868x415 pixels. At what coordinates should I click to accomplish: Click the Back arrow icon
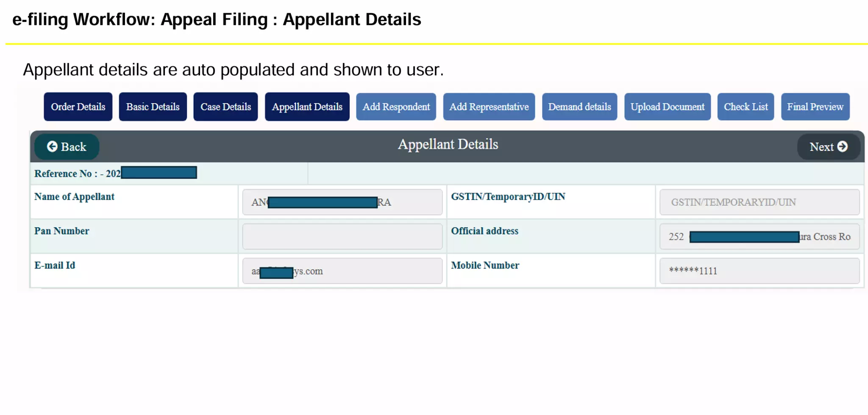tap(52, 147)
